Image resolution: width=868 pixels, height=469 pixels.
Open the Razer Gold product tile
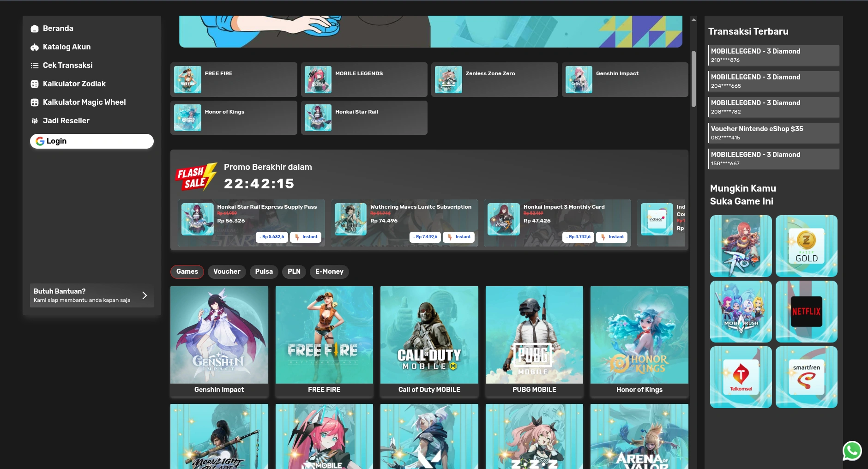(x=806, y=246)
